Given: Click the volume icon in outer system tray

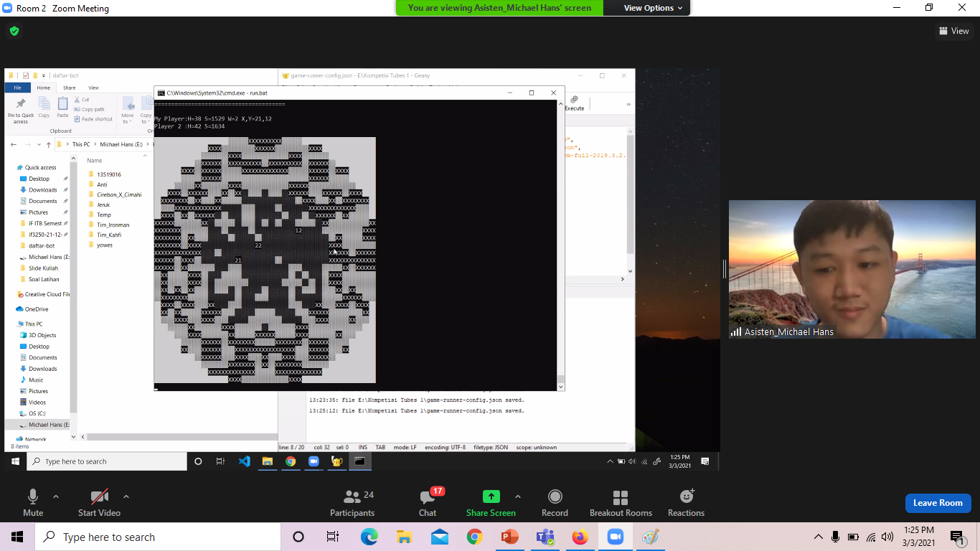Looking at the screenshot, I should [887, 537].
